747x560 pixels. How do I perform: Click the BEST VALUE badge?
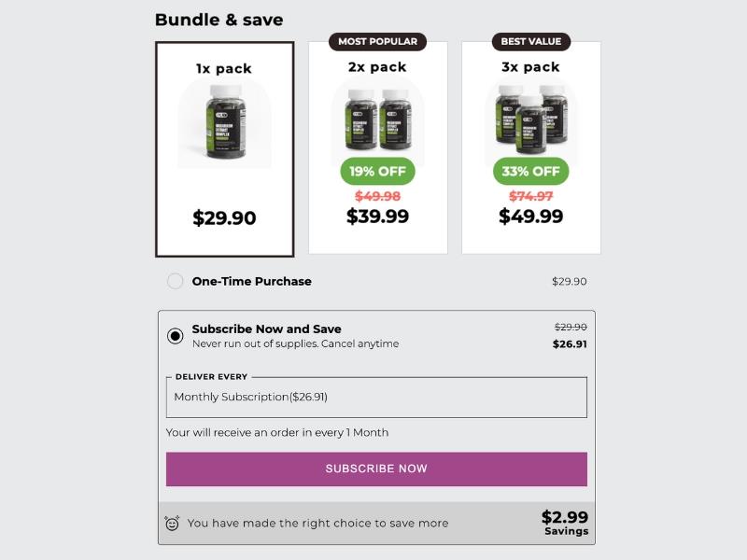click(530, 42)
